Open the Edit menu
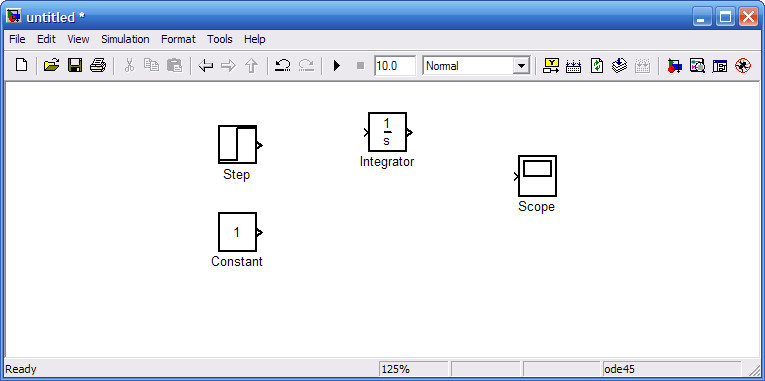765x381 pixels. pyautogui.click(x=46, y=39)
